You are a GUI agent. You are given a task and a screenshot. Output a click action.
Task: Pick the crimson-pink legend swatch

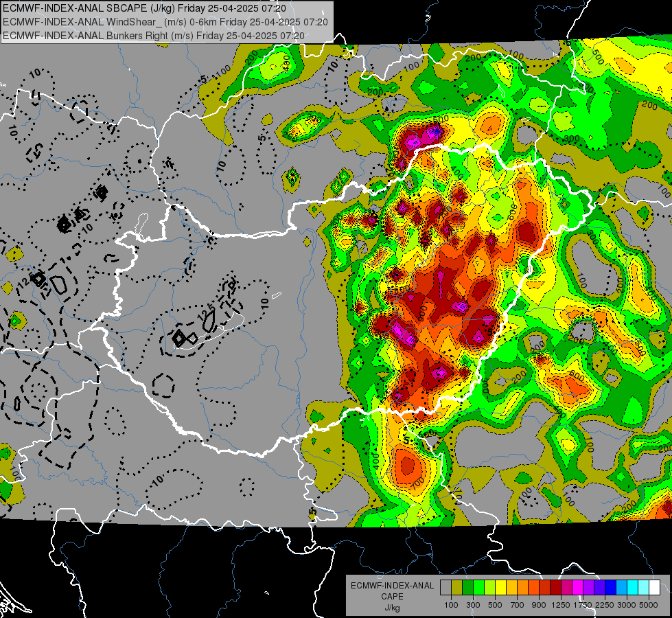tap(566, 588)
